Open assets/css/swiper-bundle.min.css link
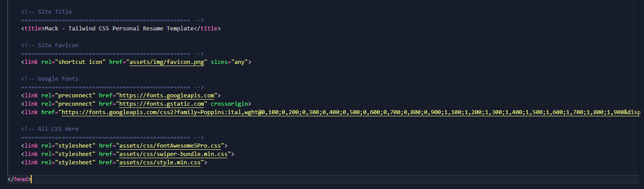 tap(173, 154)
